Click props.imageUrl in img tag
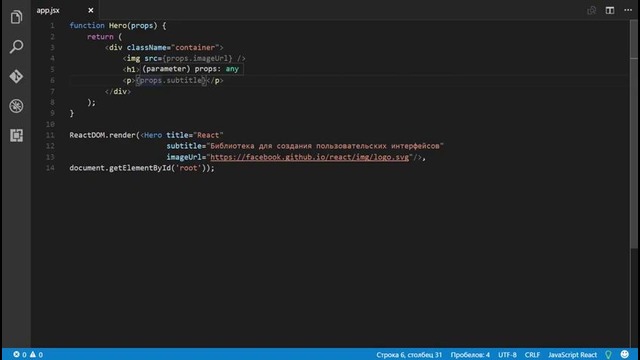Image resolution: width=640 pixels, height=360 pixels. point(197,58)
